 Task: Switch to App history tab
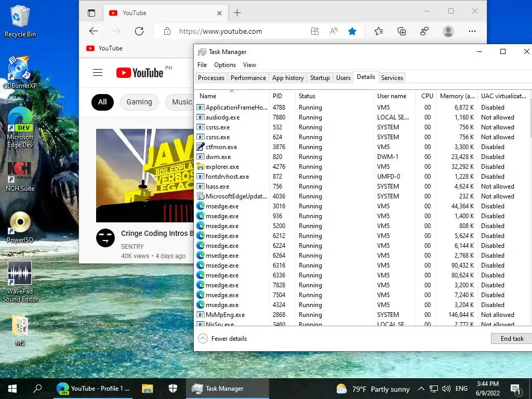point(288,78)
